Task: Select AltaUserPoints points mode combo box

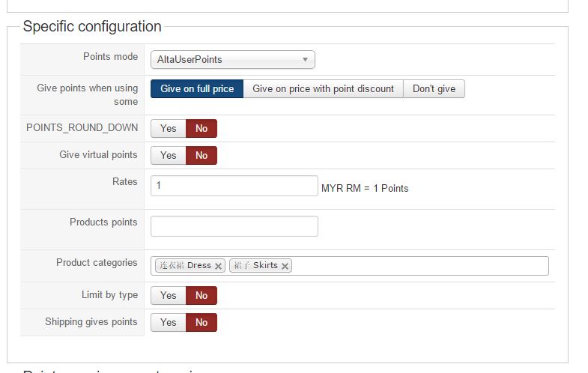Action: click(232, 60)
